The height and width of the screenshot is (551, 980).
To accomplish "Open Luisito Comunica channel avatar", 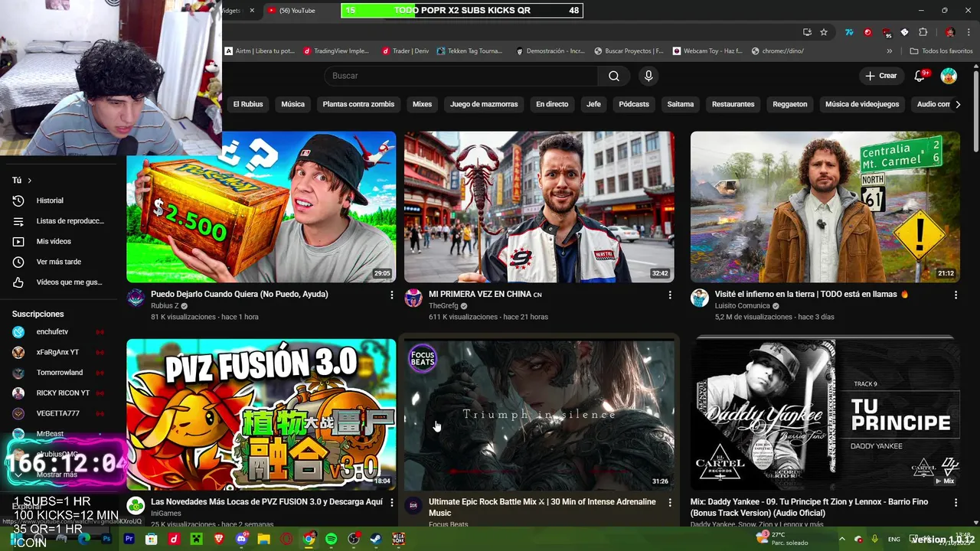I will 700,298.
